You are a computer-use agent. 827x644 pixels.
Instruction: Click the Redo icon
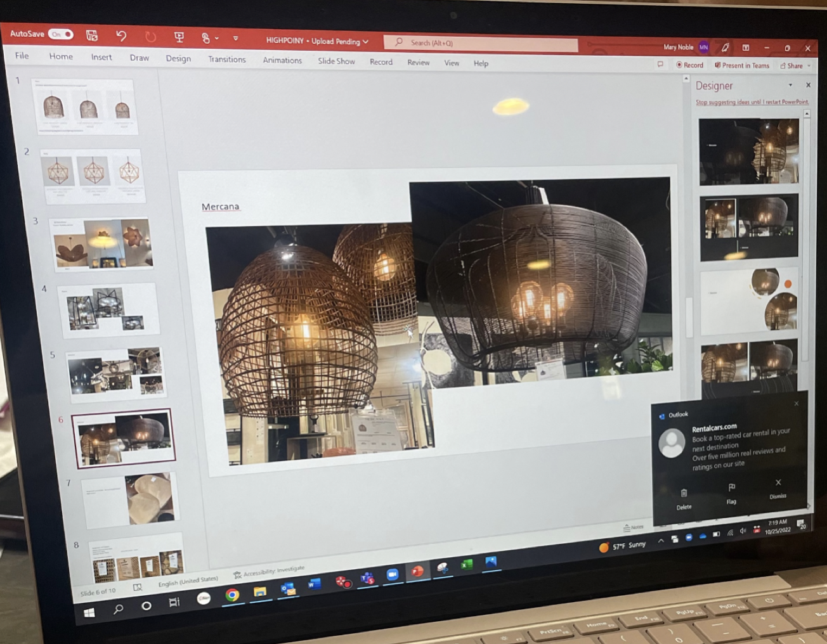(x=150, y=37)
